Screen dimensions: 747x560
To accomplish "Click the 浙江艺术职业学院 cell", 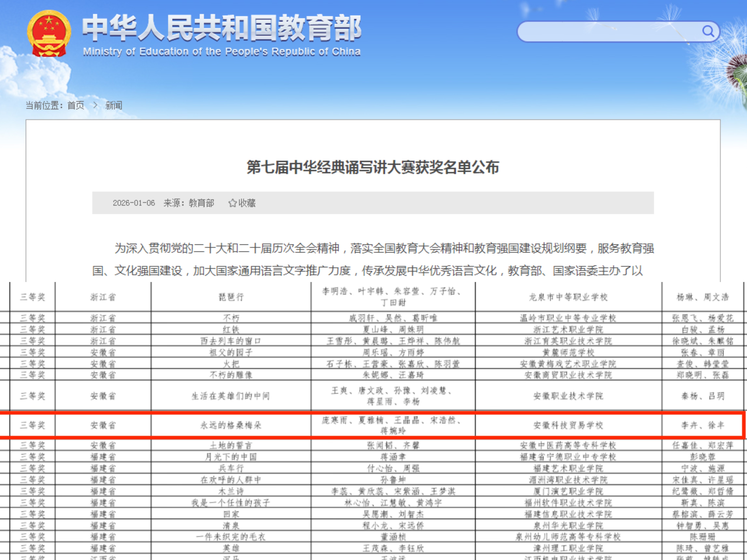I will click(568, 329).
